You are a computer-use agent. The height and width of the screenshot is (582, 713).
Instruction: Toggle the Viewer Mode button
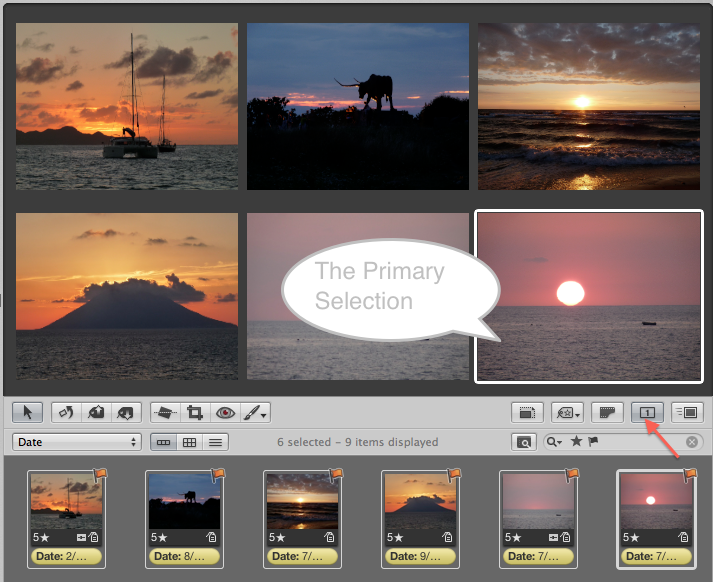[687, 411]
